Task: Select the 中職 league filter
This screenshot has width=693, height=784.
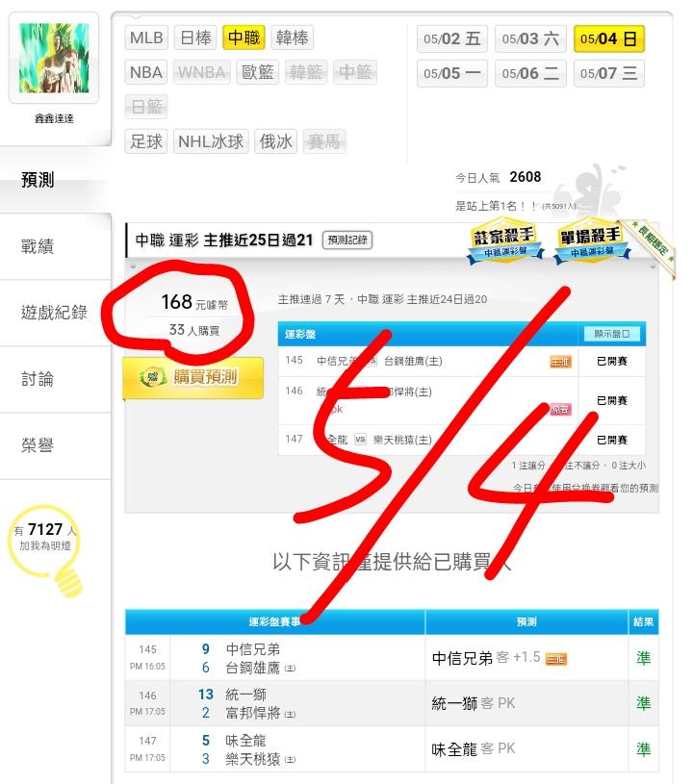Action: point(244,38)
